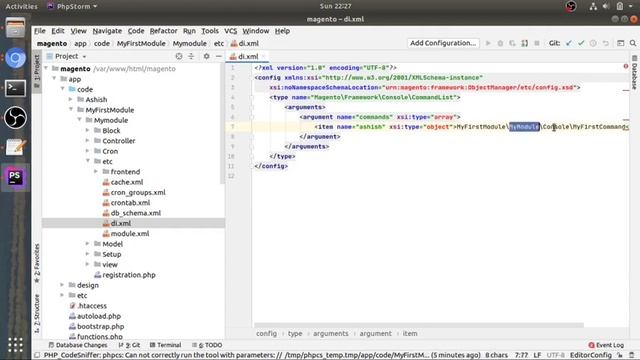Click the Debug bug icon in toolbar
This screenshot has width=640, height=360.
pos(500,43)
